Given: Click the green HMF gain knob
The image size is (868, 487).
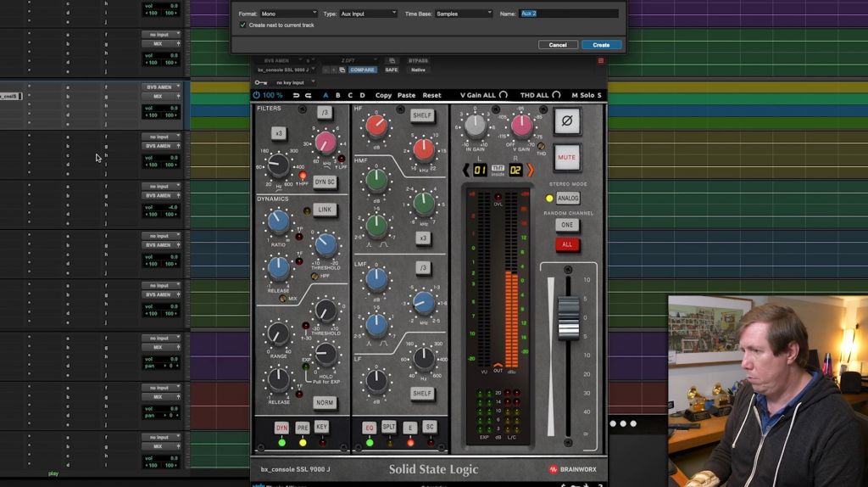Looking at the screenshot, I should 376,179.
